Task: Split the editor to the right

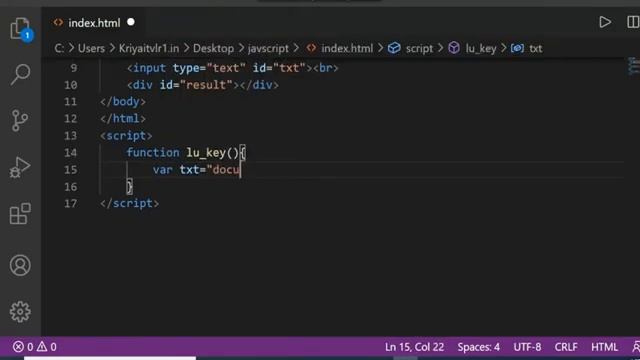Action: 633,22
